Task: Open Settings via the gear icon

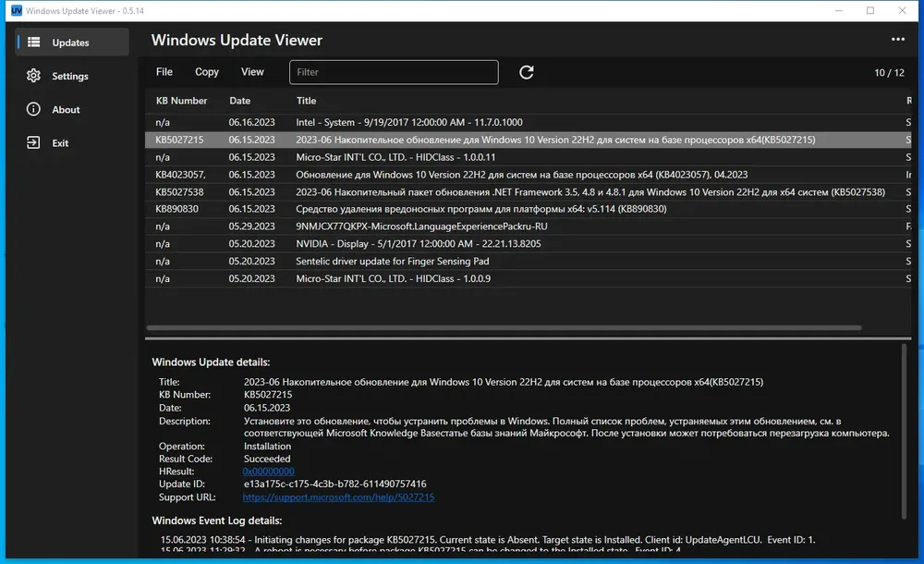Action: (x=33, y=76)
